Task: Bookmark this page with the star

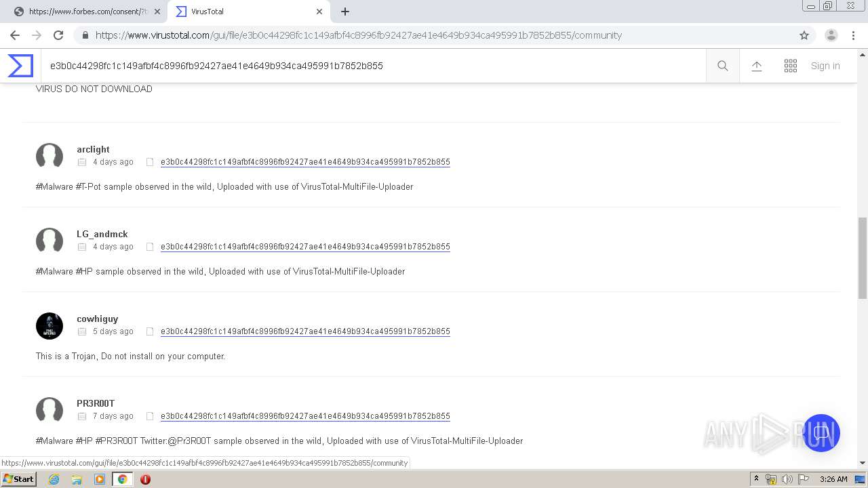Action: point(804,35)
